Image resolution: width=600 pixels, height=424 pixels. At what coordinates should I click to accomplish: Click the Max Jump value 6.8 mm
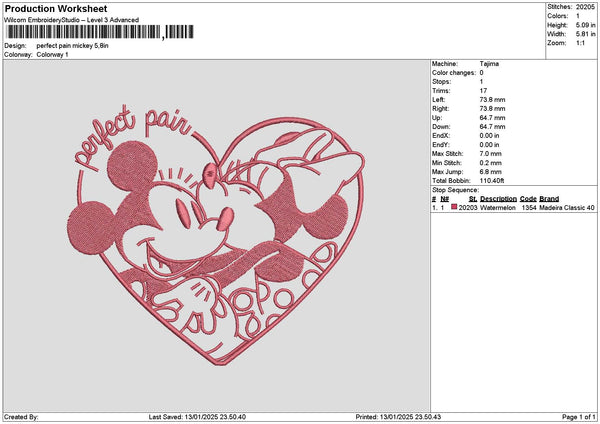pyautogui.click(x=490, y=172)
